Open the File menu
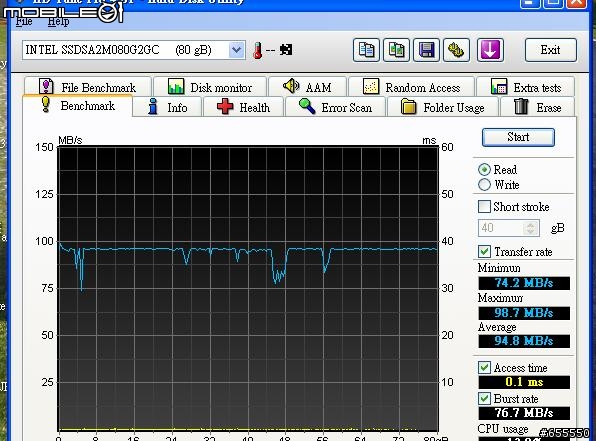This screenshot has height=441, width=596. [x=24, y=21]
